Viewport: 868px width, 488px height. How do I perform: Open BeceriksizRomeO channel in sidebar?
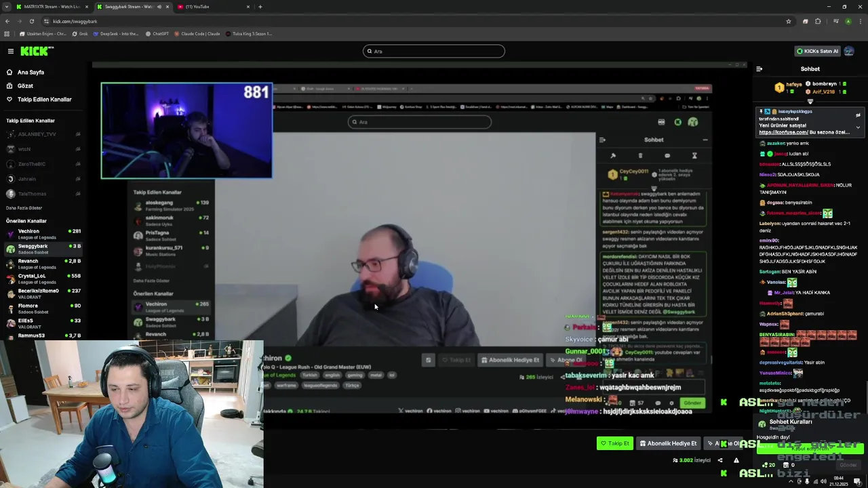click(x=44, y=293)
